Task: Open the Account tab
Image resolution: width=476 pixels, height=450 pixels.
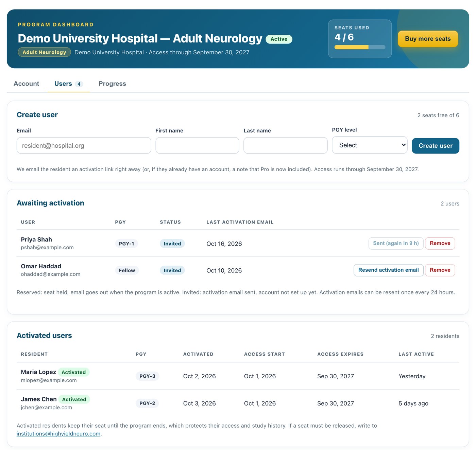Action: (x=26, y=84)
